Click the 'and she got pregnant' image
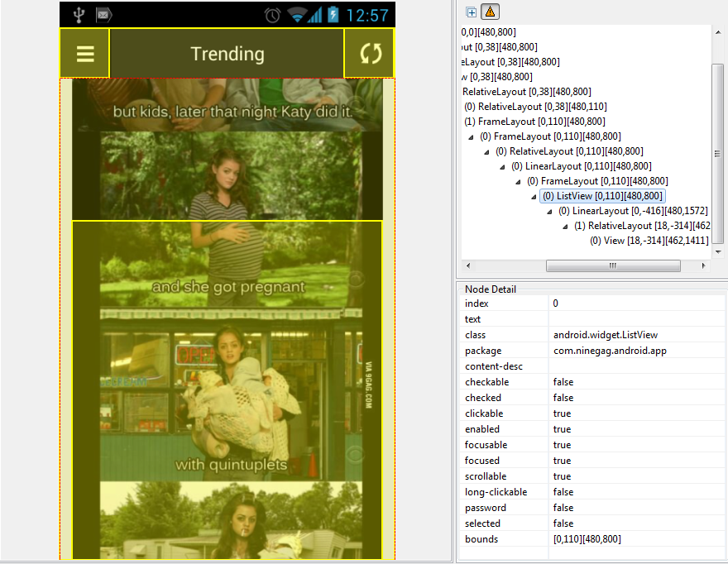This screenshot has height=564, width=728. tap(231, 219)
